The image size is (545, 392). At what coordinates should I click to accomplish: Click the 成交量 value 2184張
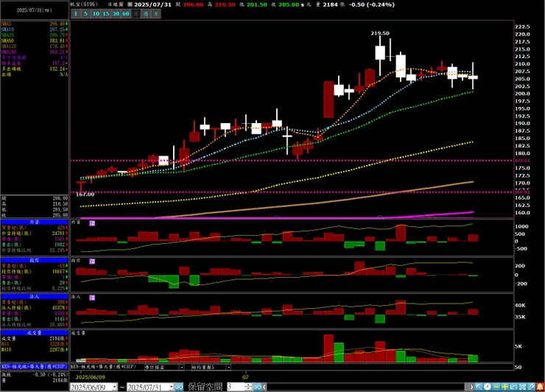(57, 338)
